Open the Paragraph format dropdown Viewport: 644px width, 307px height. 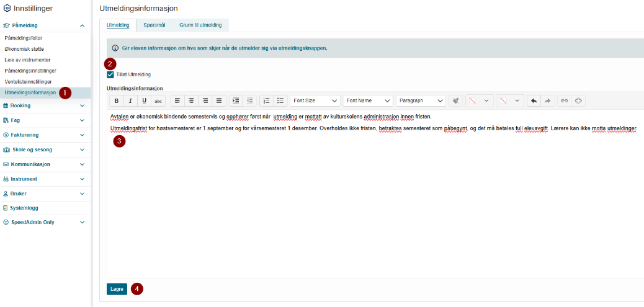click(421, 100)
